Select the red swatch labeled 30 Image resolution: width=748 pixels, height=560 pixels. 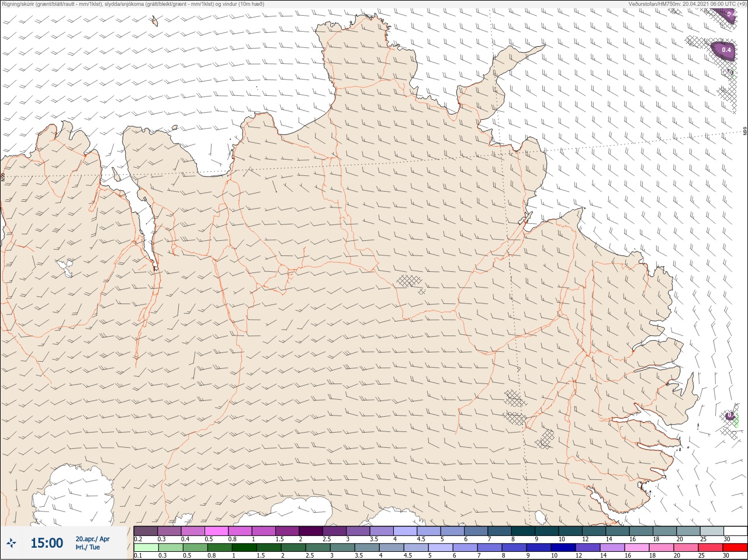click(735, 548)
